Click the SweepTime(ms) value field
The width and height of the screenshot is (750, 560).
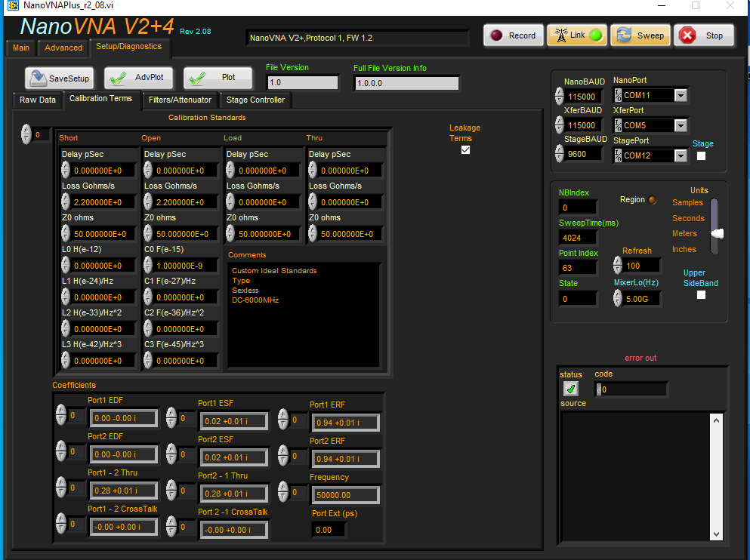578,238
